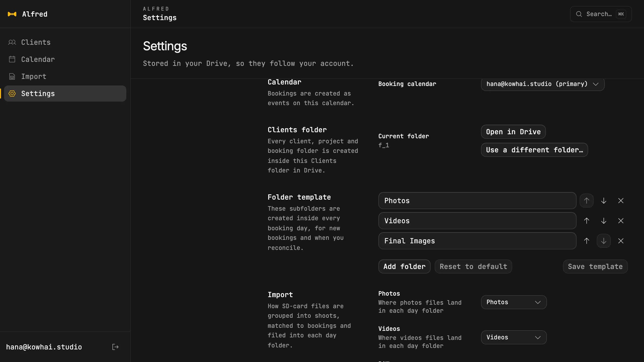
Task: Click the 'f_1' current folder value
Action: 384,145
